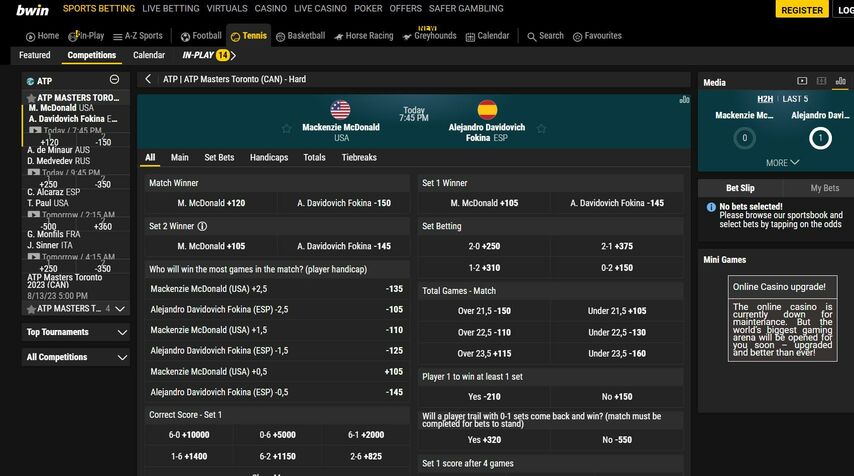854x476 pixels.
Task: Bet Match Winner M. McDonald +120
Action: 211,203
